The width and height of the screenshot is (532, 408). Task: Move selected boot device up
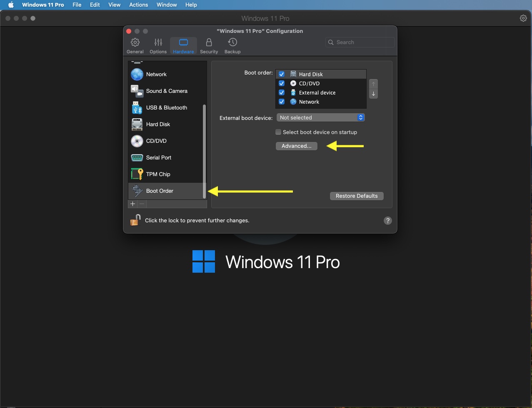click(x=373, y=84)
